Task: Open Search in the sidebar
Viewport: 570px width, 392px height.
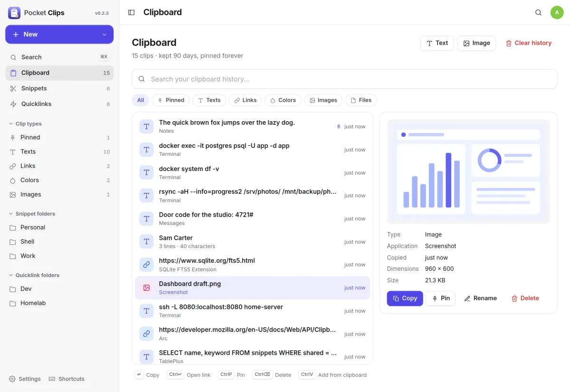Action: click(x=59, y=57)
